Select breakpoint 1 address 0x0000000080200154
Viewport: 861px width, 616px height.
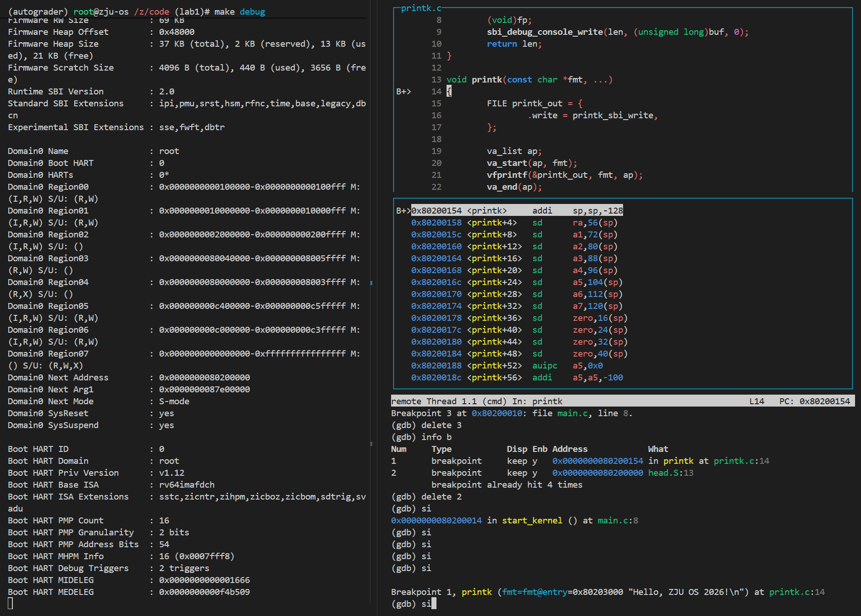click(x=598, y=461)
